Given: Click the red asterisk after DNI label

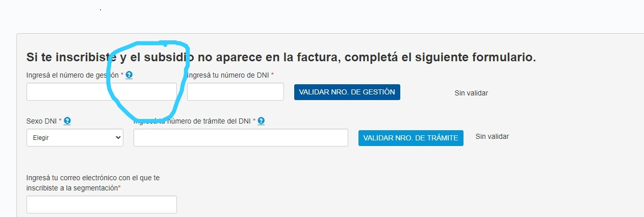Looking at the screenshot, I should tap(272, 75).
